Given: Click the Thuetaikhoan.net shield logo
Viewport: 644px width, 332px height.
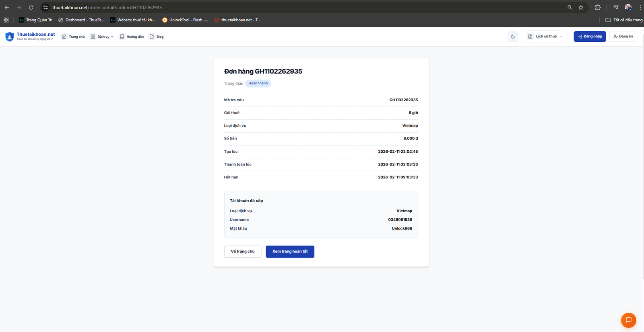Looking at the screenshot, I should pyautogui.click(x=10, y=37).
